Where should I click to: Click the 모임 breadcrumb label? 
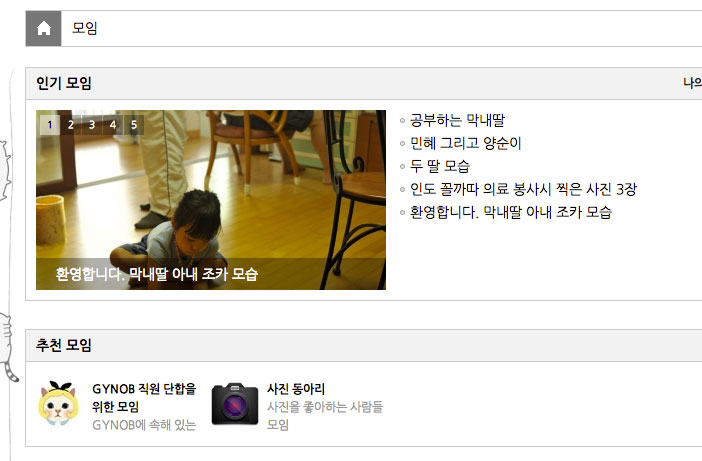[85, 28]
